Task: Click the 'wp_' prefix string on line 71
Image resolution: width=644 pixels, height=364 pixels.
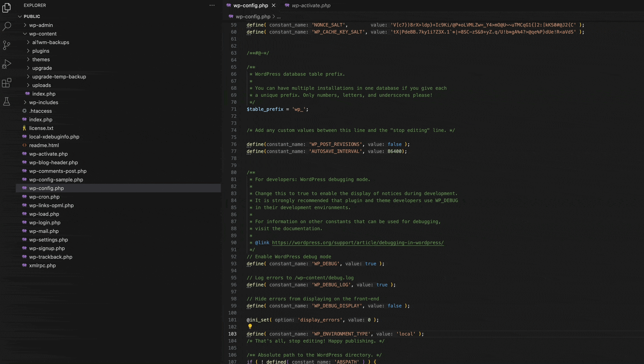Action: tap(299, 109)
